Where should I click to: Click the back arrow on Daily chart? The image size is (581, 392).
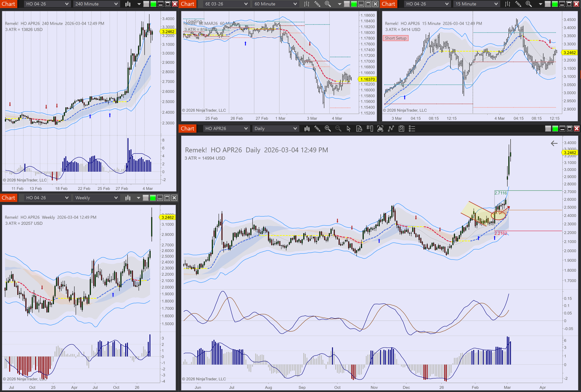[554, 143]
